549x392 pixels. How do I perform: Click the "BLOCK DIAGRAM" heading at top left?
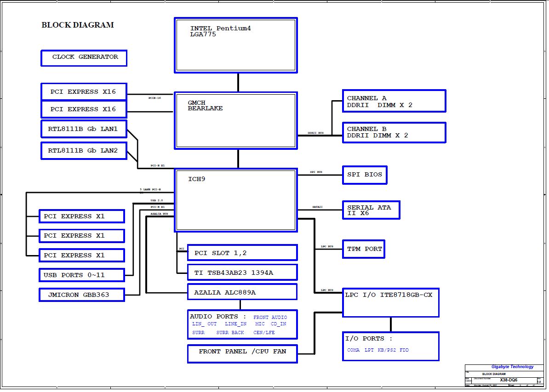78,25
